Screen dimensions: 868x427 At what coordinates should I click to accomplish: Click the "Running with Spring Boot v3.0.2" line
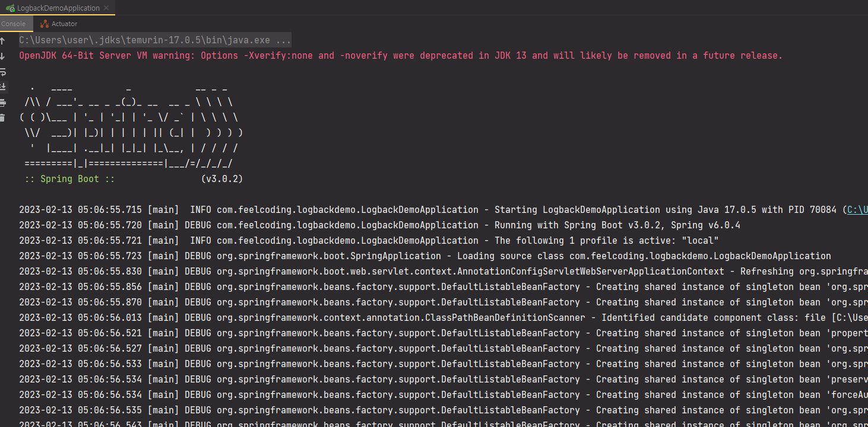[x=380, y=225]
